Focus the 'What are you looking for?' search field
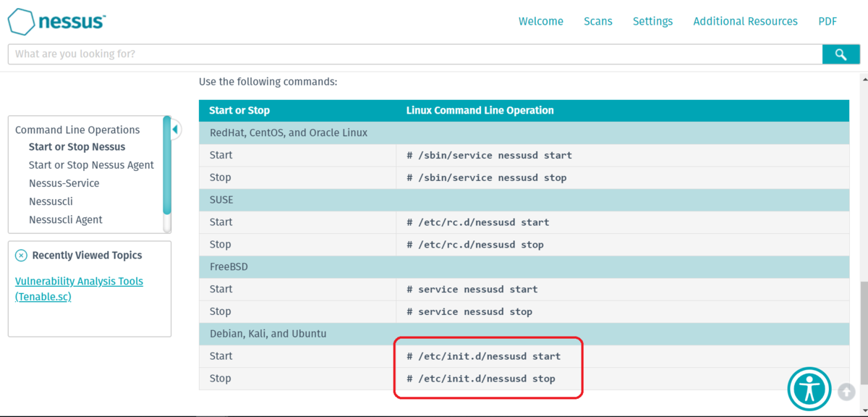The height and width of the screenshot is (417, 868). coord(415,54)
